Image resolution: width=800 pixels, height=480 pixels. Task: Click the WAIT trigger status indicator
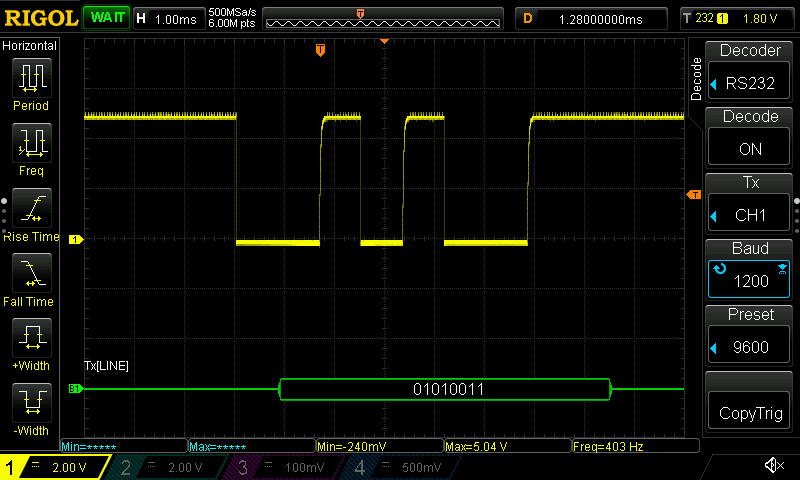click(x=107, y=18)
